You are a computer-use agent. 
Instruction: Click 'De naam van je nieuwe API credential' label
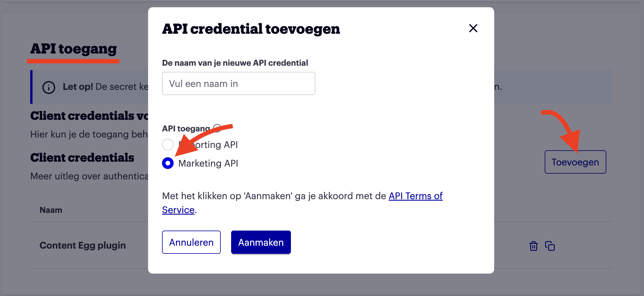tap(235, 63)
